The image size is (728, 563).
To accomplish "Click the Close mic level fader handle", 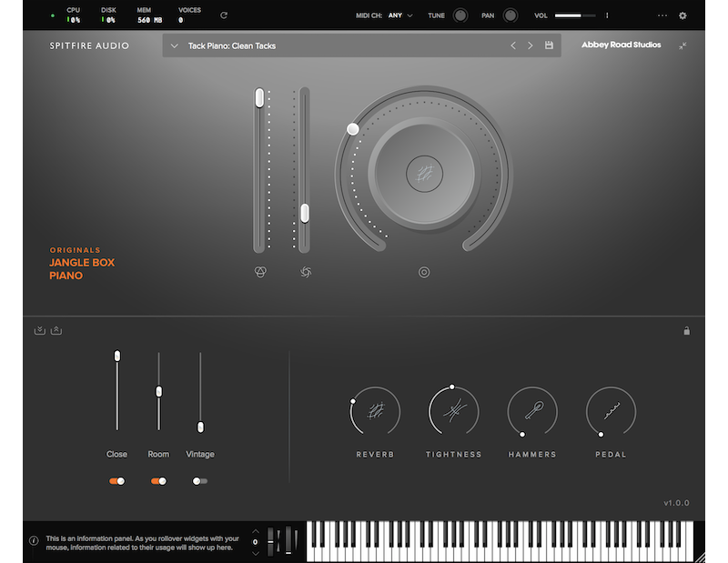I will click(x=117, y=356).
